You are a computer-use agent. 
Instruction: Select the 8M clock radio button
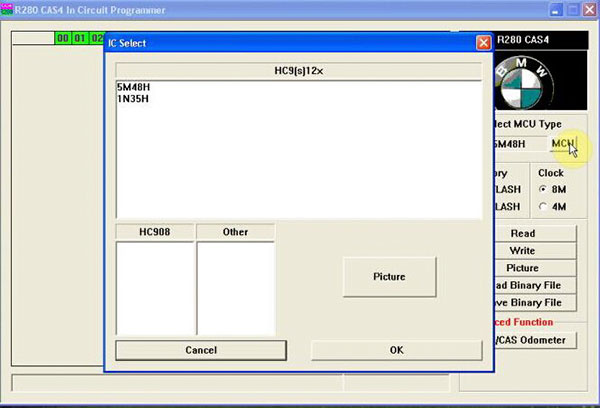click(543, 189)
